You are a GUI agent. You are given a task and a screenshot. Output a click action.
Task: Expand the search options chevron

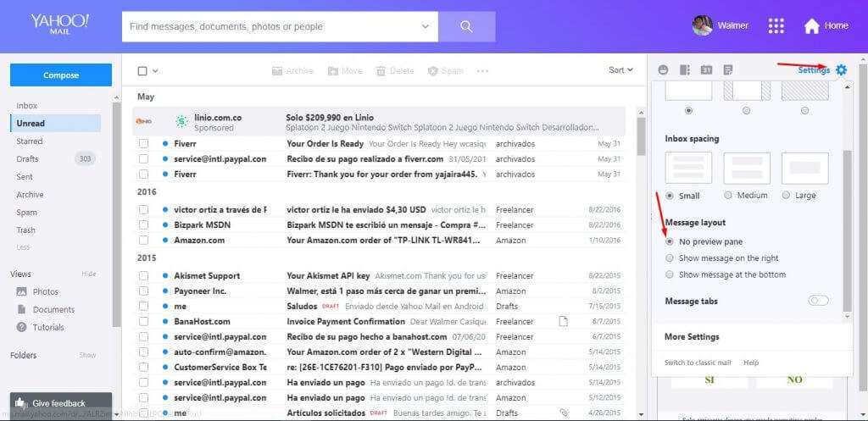[426, 26]
